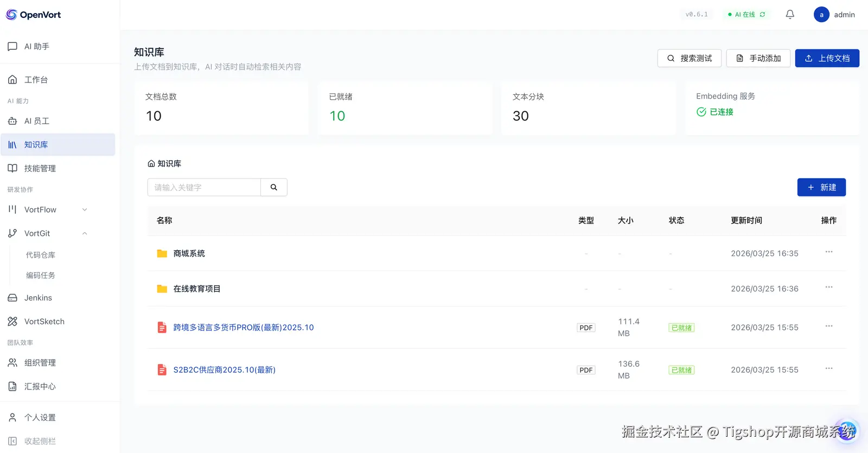Click the 在线教育项目 folder icon
Screen dimensions: 868x453
[x=162, y=289]
